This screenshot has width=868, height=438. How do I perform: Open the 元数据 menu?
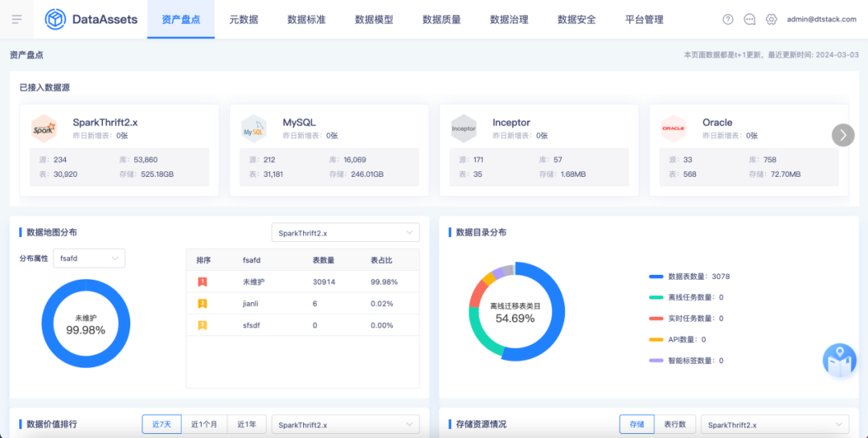(x=244, y=19)
